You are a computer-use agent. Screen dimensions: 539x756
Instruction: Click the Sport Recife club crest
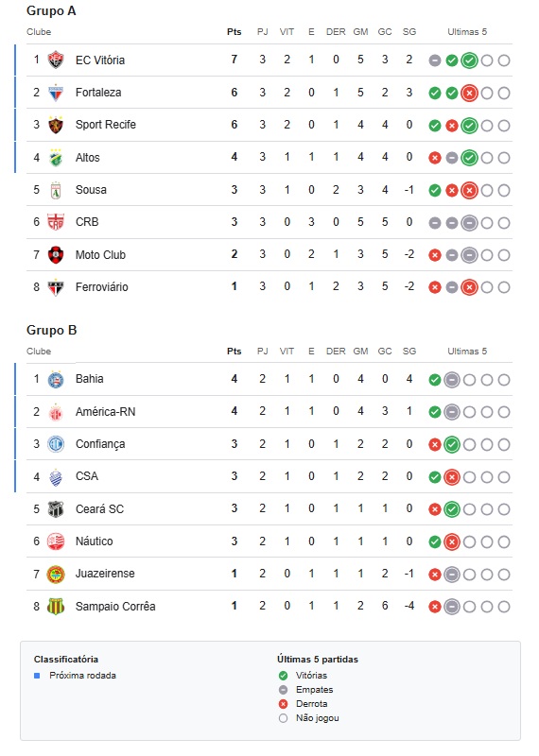[56, 125]
